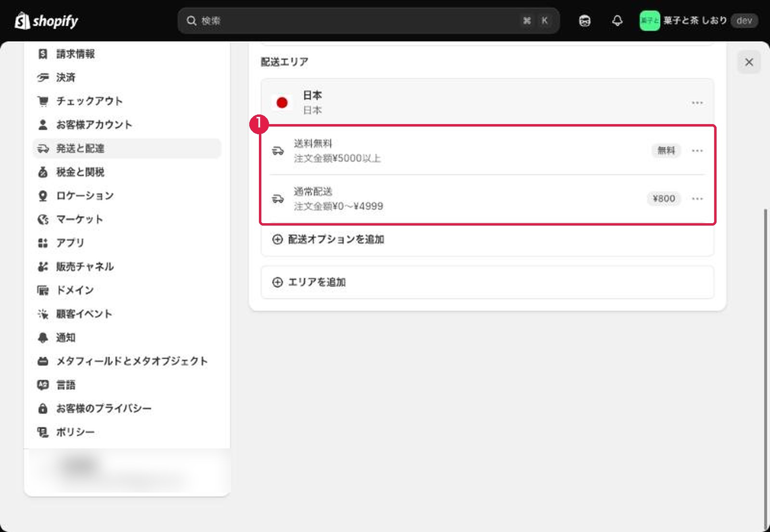
Task: Click the domain icon beside ドメイン
Action: (43, 290)
